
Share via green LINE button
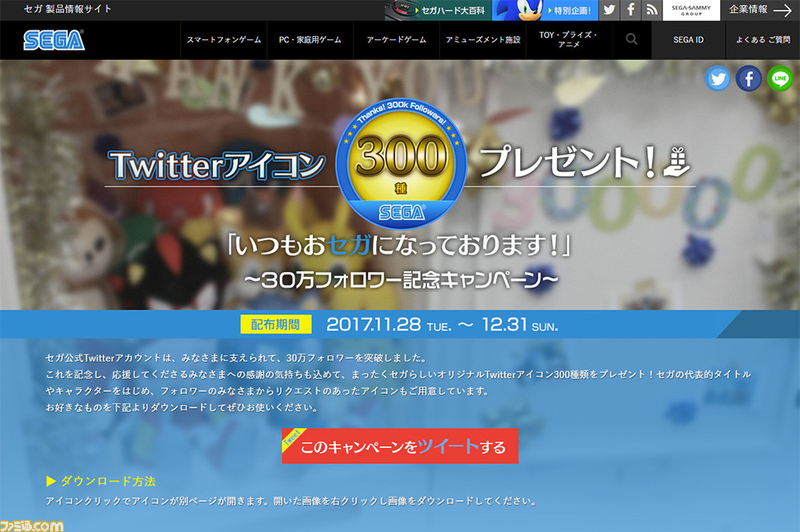coord(779,78)
